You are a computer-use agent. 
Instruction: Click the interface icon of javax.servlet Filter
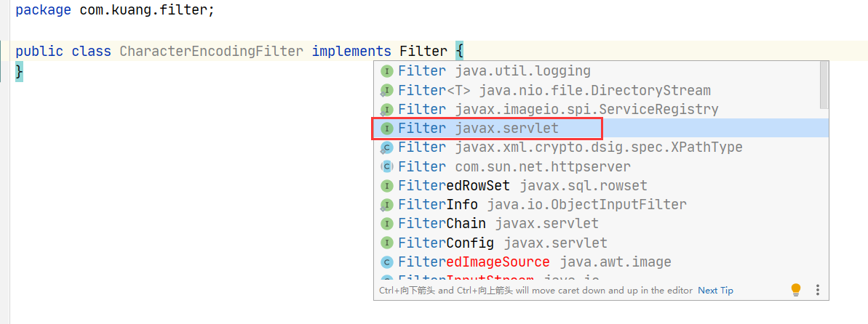[x=386, y=129]
